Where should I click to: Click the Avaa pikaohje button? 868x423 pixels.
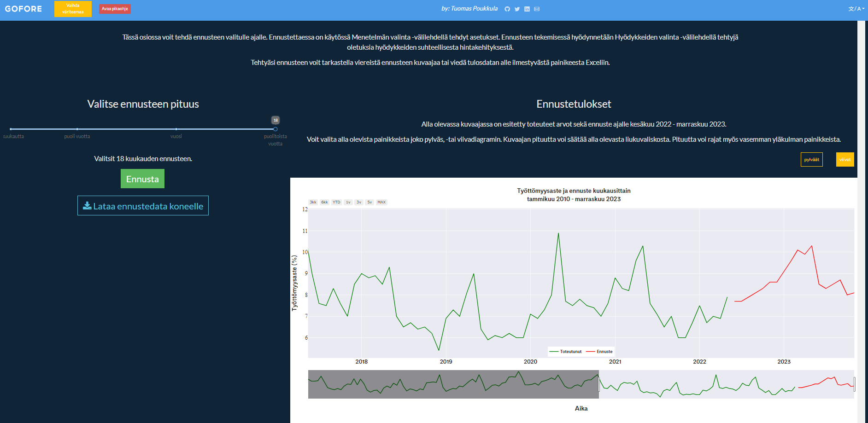(x=115, y=9)
